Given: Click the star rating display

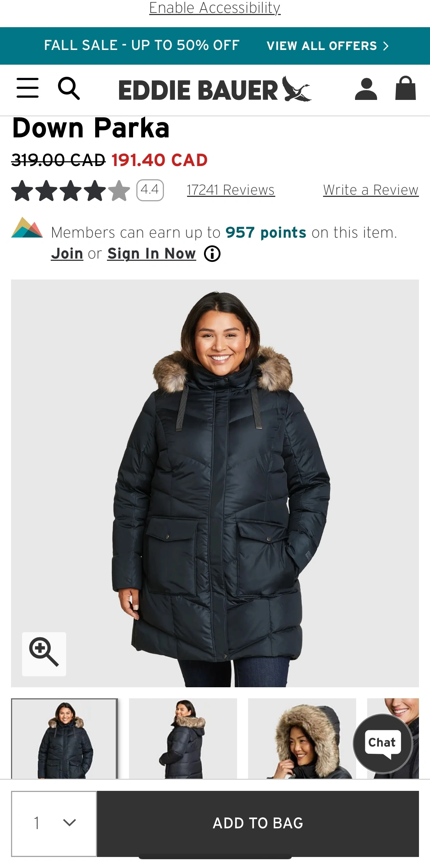Looking at the screenshot, I should 71,191.
